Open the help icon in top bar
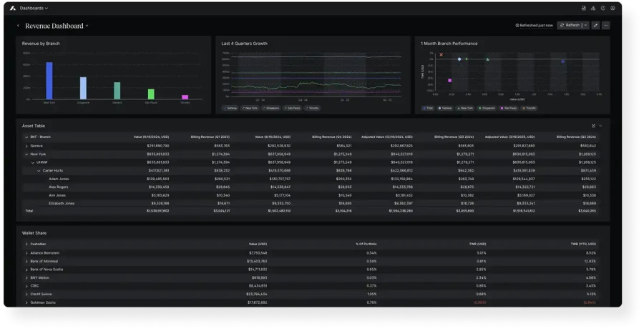The width and height of the screenshot is (644, 331). [x=603, y=8]
